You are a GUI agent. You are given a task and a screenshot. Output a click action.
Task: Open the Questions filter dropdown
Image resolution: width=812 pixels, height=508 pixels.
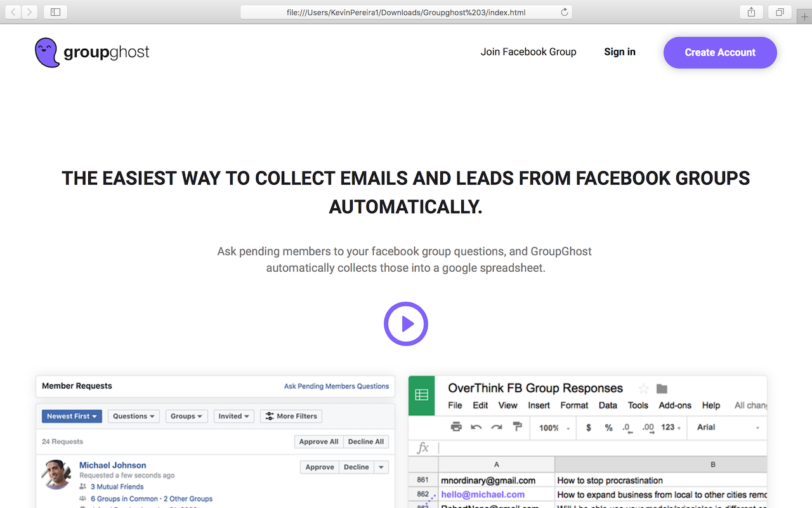[x=134, y=417]
